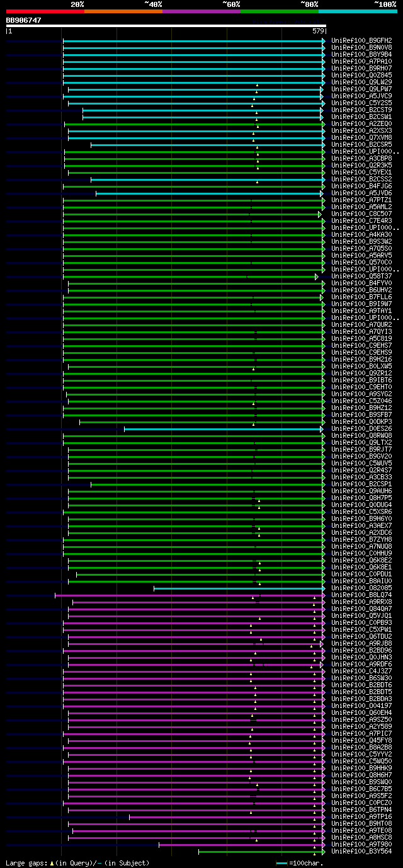Screen dimensions: 403x868
Task: Click label UniRef100_A9TP16
Action: point(361,816)
